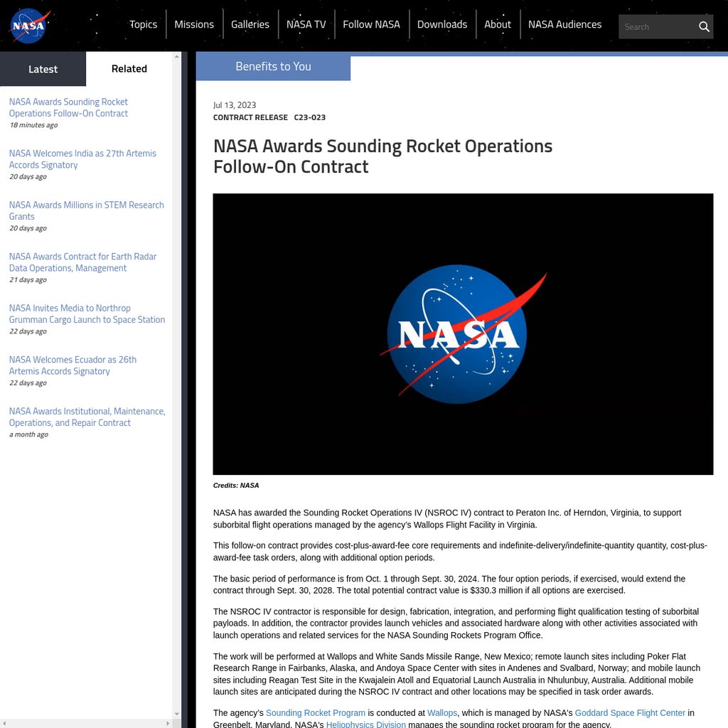Open Millions in STEM Research Grants link
Image resolution: width=728 pixels, height=728 pixels.
[86, 210]
